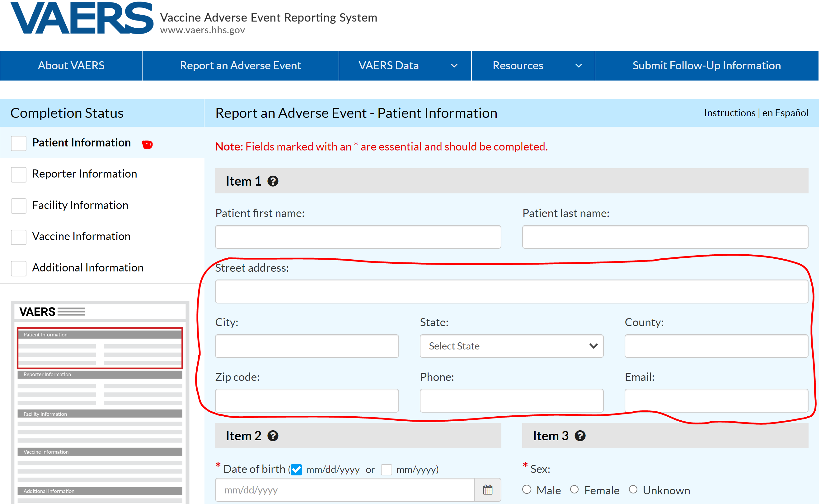Select Facility Information section in form thumbnail
The height and width of the screenshot is (504, 821).
100,414
